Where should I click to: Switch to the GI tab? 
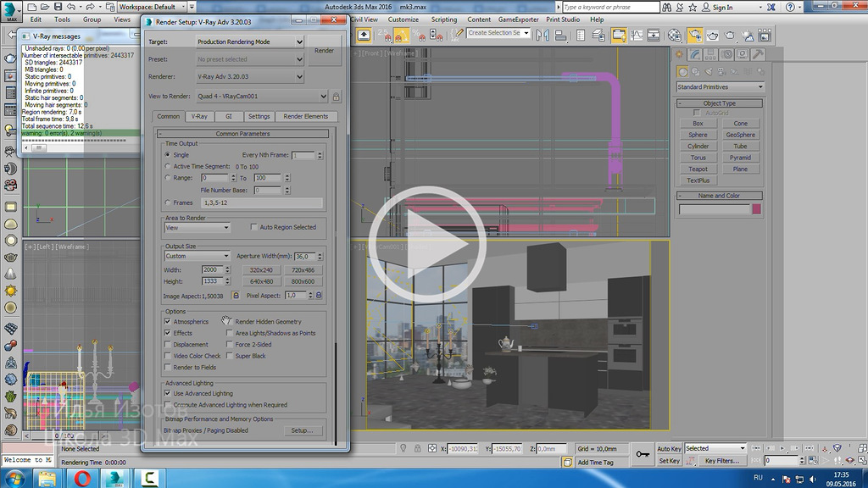(229, 116)
